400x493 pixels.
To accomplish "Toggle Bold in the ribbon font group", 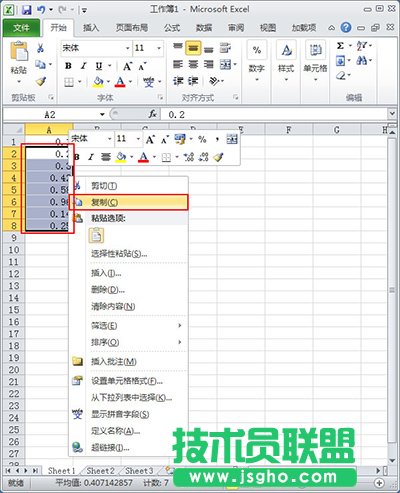I will 68,66.
